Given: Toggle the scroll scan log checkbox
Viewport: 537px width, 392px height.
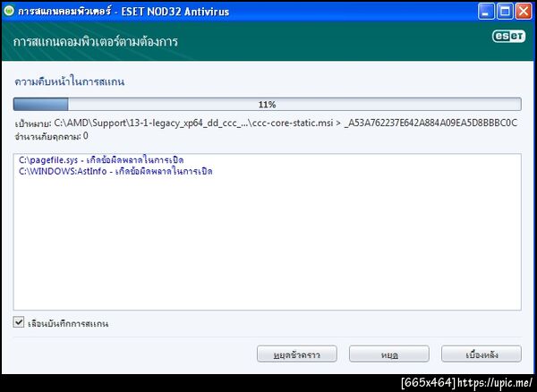Looking at the screenshot, I should point(19,322).
